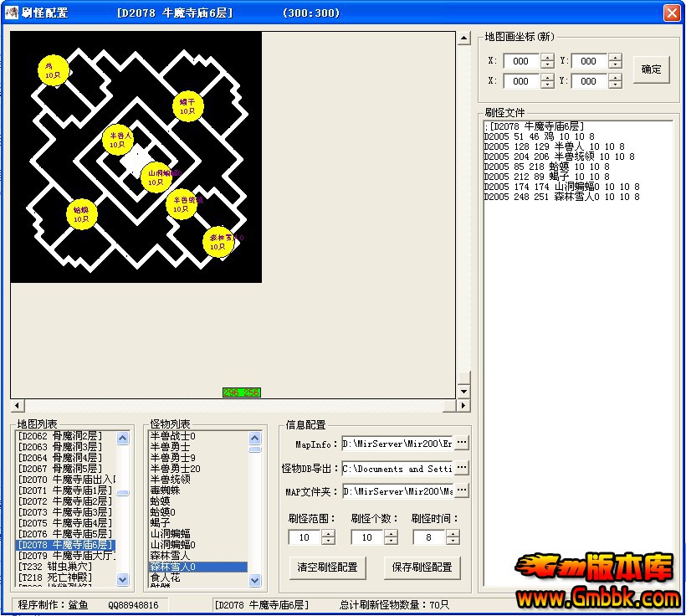The image size is (686, 616).
Task: Select 蝎子 in monster list
Action: click(x=198, y=523)
